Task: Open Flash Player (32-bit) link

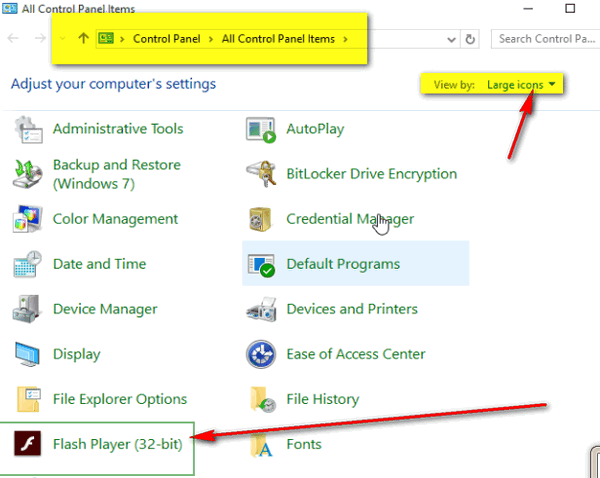Action: (x=117, y=444)
